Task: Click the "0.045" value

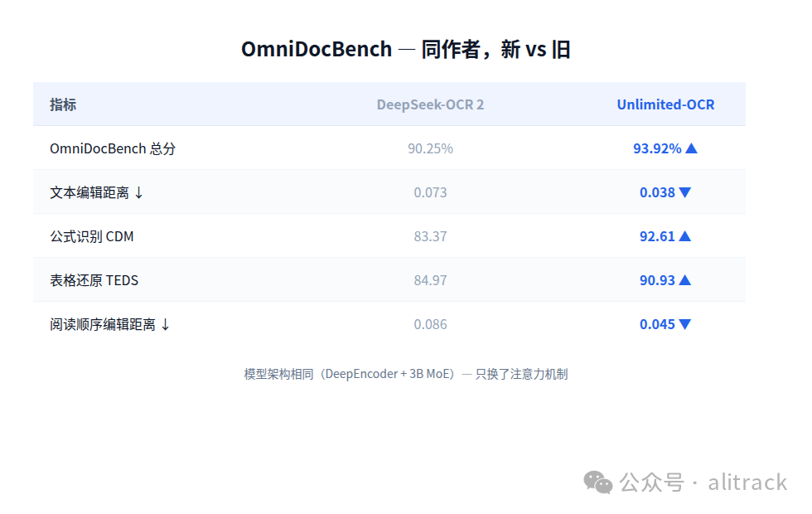Action: click(657, 324)
